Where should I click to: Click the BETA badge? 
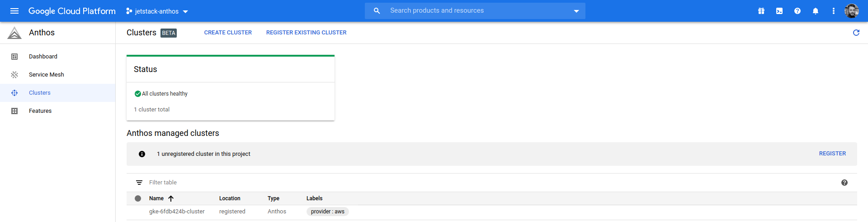169,33
